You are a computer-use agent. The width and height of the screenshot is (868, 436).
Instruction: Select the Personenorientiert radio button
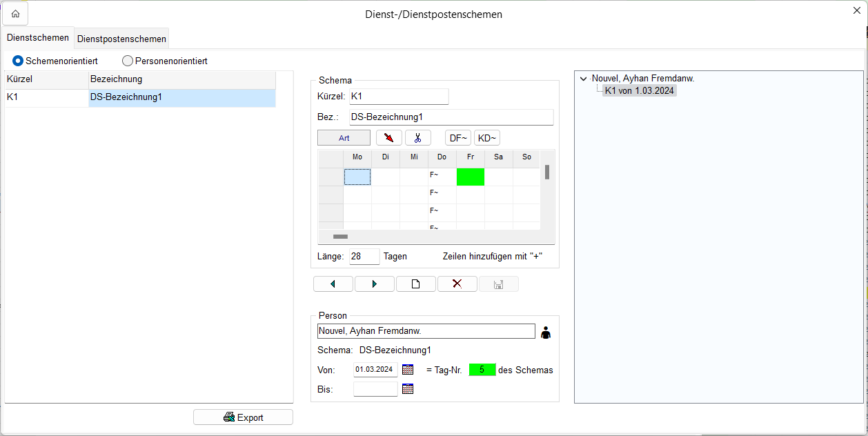[128, 61]
